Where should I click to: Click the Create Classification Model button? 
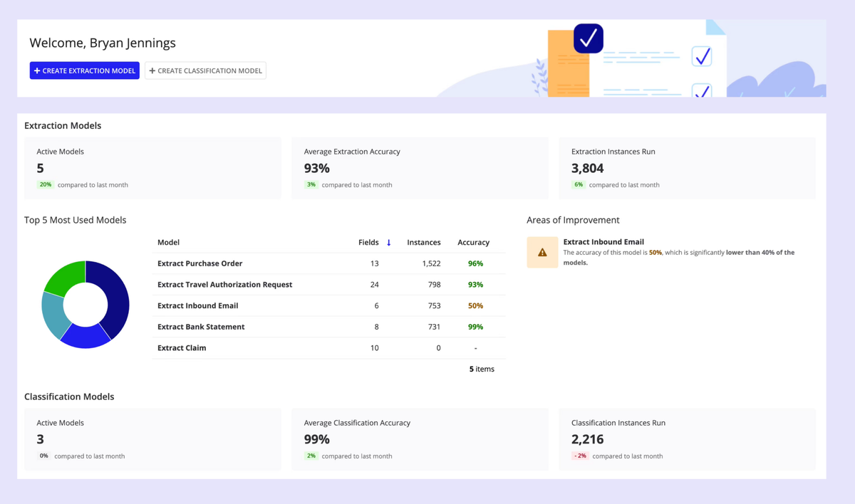[205, 70]
